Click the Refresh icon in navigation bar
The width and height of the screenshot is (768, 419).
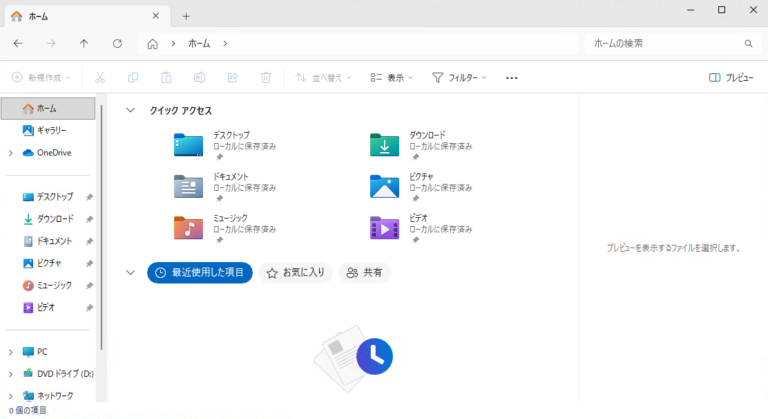pyautogui.click(x=117, y=44)
